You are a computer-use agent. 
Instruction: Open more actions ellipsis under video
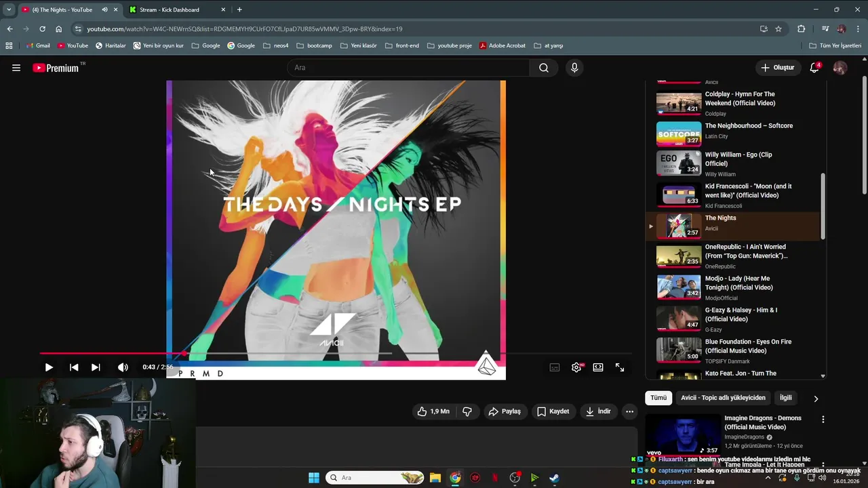(629, 411)
